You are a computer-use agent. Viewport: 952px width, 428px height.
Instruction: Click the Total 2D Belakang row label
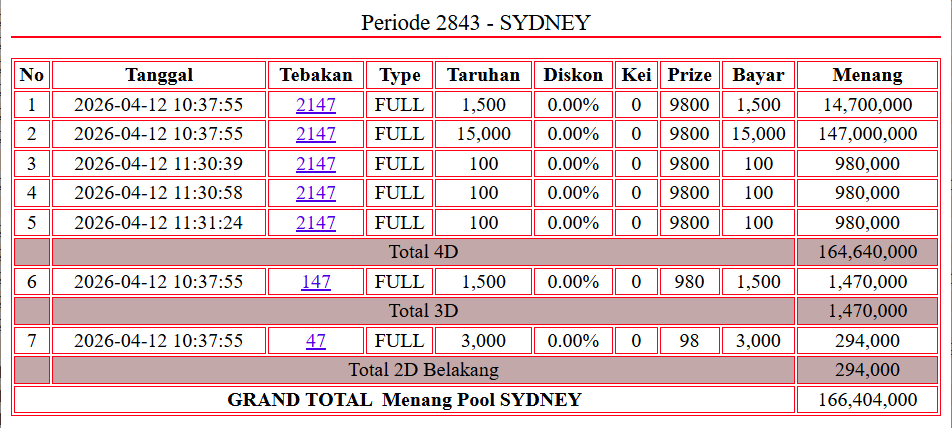(x=423, y=370)
